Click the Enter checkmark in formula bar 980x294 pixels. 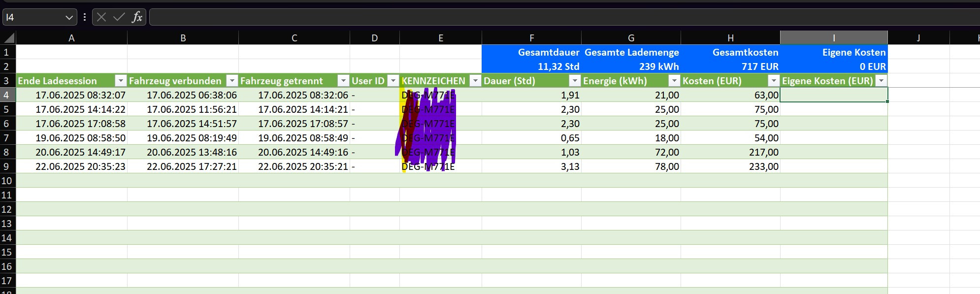point(119,17)
